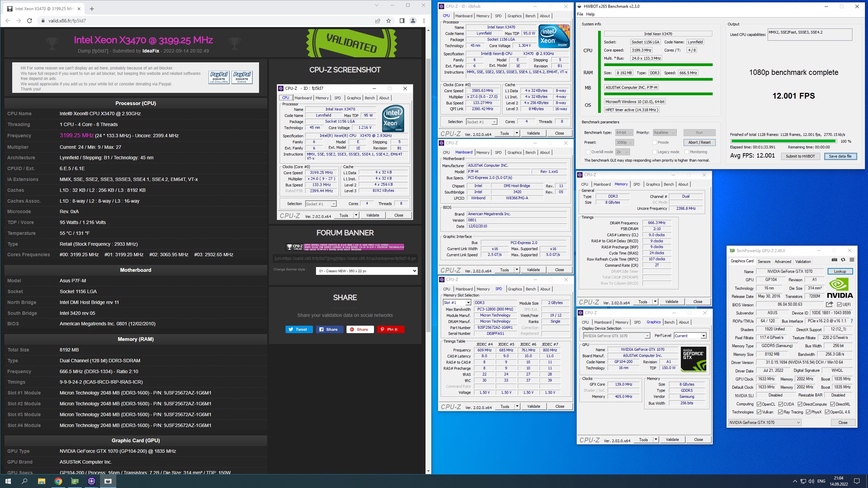
Task: Open the Chrome profile avatar
Action: (413, 21)
